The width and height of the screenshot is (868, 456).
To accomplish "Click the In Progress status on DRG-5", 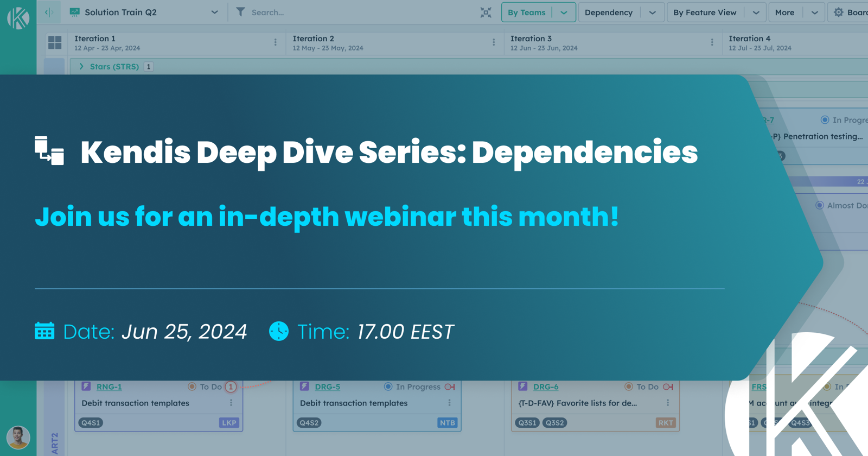I will [x=412, y=387].
